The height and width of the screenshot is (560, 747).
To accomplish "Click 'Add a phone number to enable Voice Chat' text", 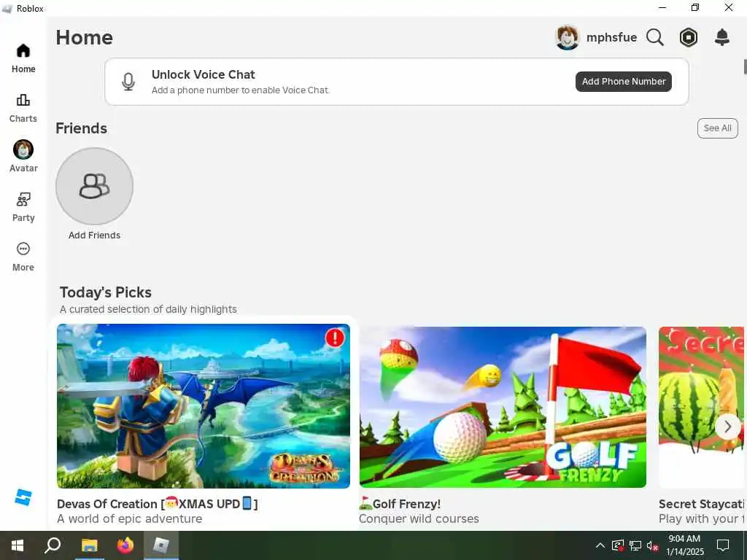I will tap(240, 90).
